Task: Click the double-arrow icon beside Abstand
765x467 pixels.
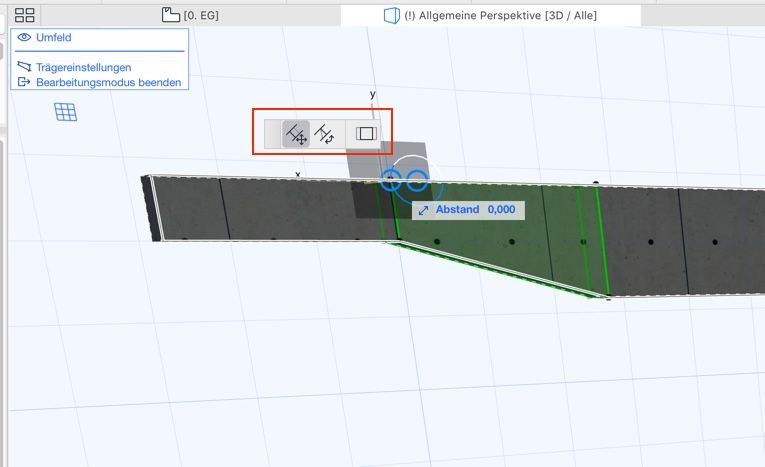Action: pos(423,210)
